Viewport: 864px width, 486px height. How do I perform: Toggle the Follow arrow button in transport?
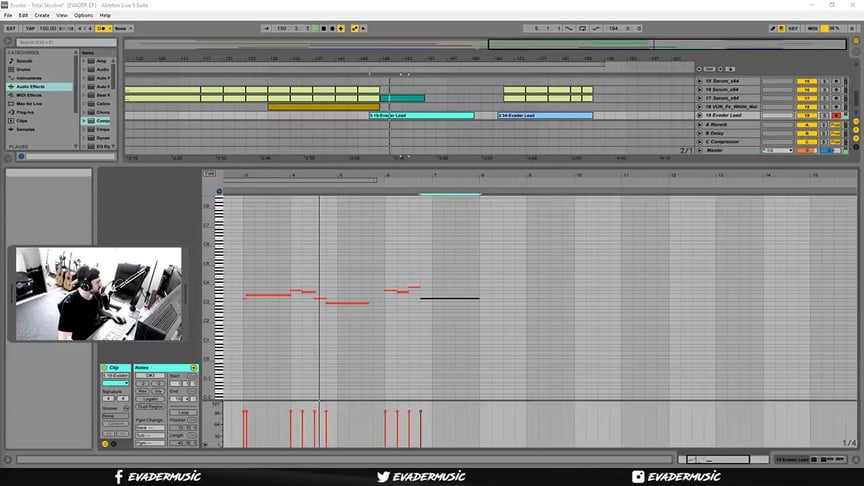click(267, 28)
